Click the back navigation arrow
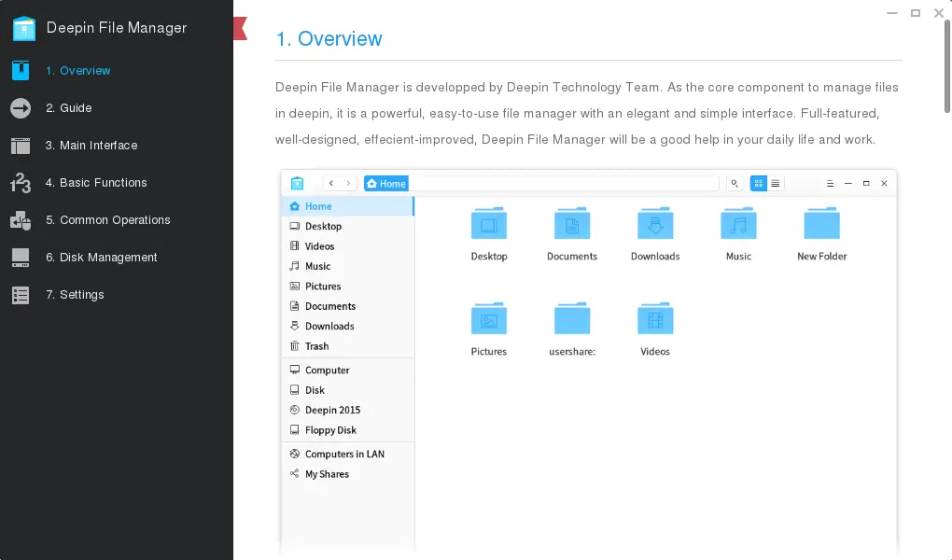This screenshot has height=560, width=952. click(331, 184)
